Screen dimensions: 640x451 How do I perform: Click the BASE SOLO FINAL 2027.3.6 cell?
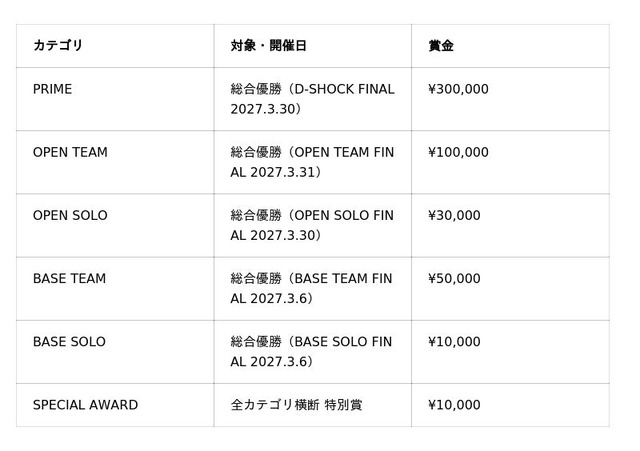pos(313,352)
